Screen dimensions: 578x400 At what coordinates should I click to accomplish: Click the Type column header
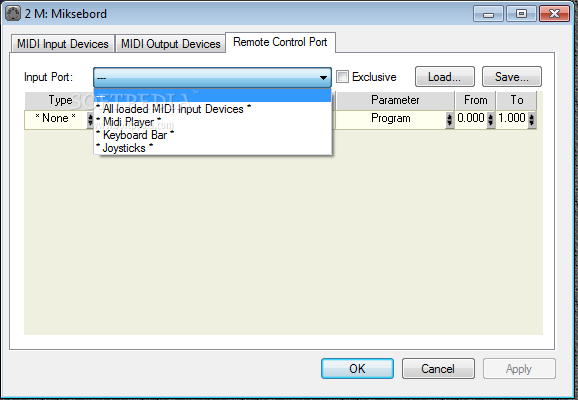click(60, 100)
